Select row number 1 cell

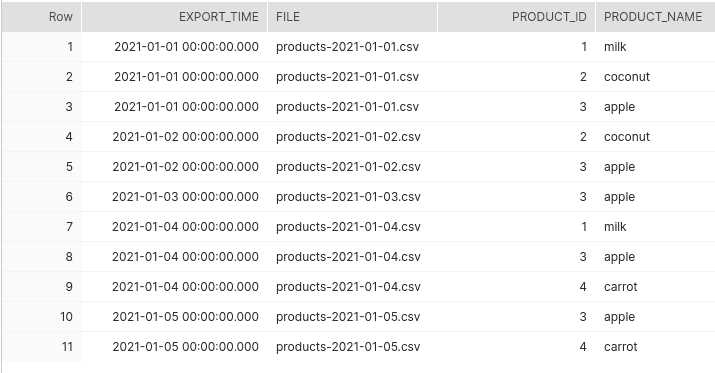click(41, 47)
